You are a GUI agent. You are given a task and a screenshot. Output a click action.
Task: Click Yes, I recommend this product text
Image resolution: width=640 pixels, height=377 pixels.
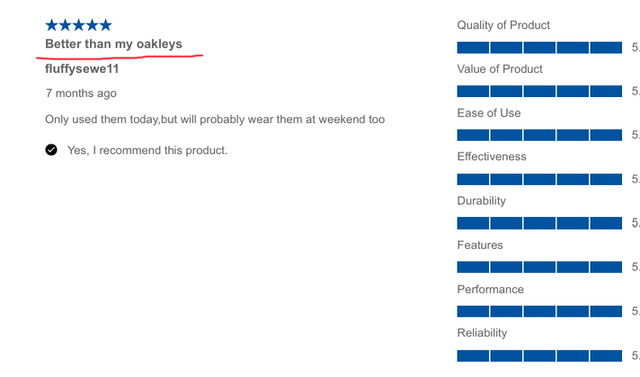(147, 151)
